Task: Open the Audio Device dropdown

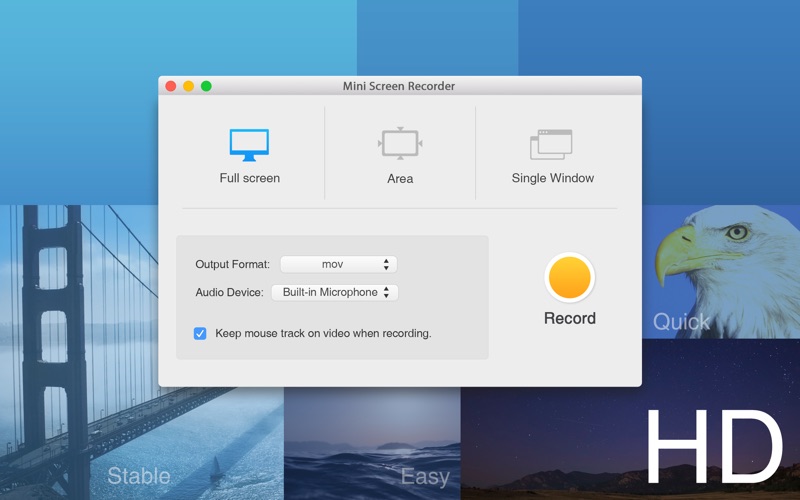Action: pyautogui.click(x=335, y=292)
